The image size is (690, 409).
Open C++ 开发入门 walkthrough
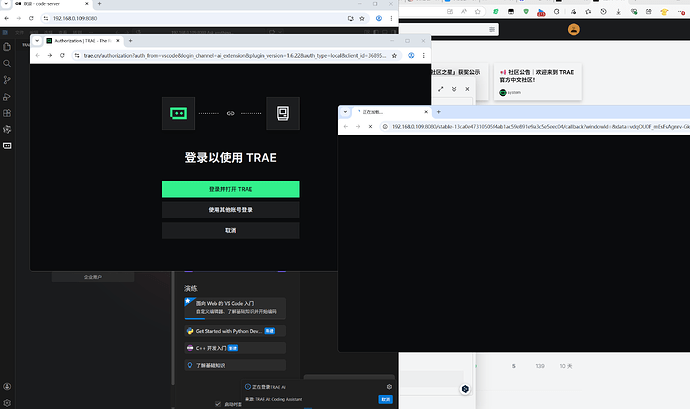pos(235,348)
